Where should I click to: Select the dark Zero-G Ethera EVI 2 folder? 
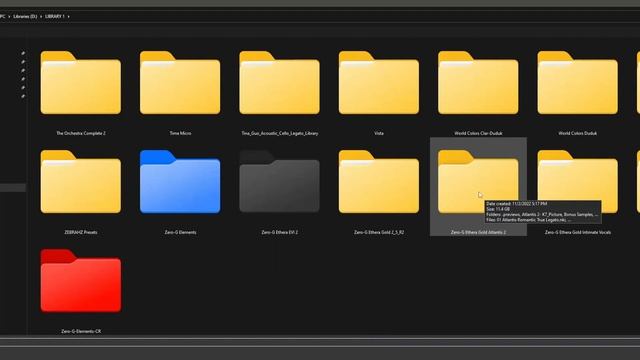(280, 182)
